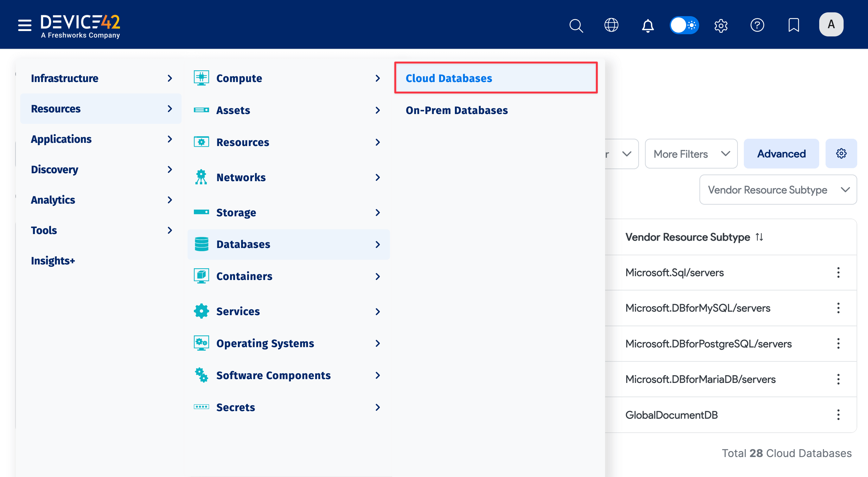Viewport: 868px width, 477px height.
Task: Expand the Tools menu chevron
Action: click(170, 230)
